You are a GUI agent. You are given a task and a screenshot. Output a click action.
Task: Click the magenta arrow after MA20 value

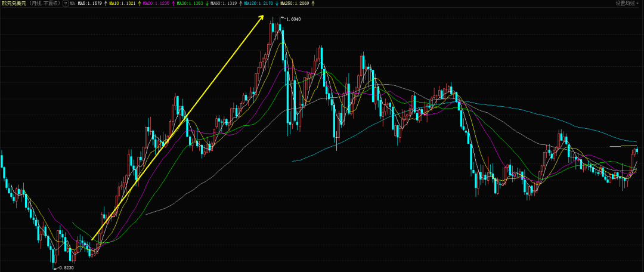tap(173, 3)
